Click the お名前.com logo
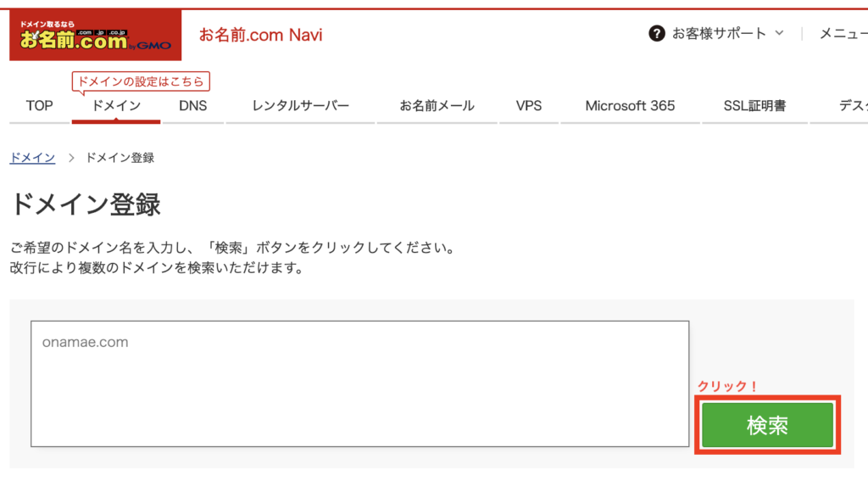The image size is (868, 481). (x=95, y=35)
